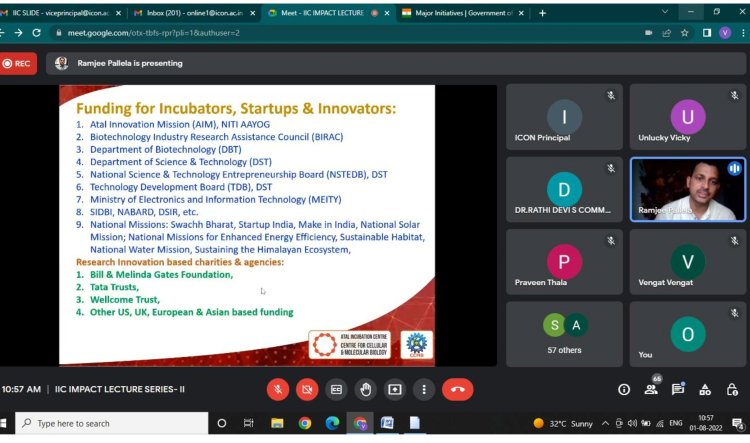Open notifications action center icon
This screenshot has height=443, width=750.
point(737,423)
